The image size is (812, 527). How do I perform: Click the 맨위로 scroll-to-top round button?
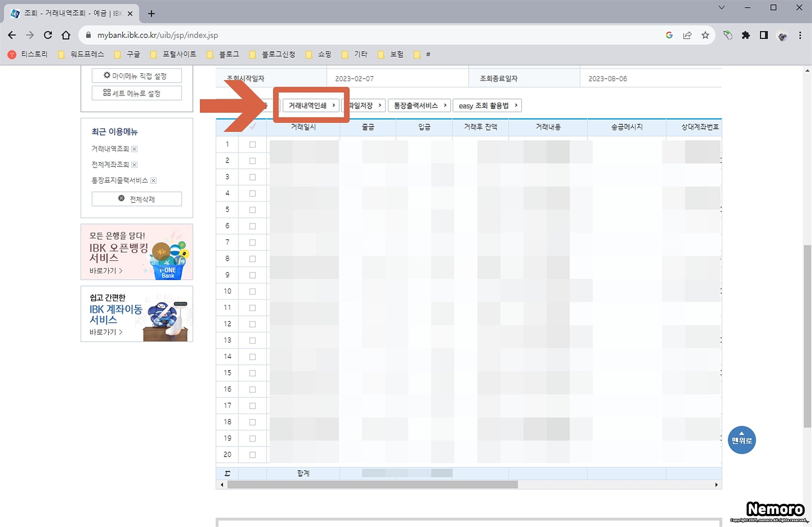pyautogui.click(x=741, y=439)
